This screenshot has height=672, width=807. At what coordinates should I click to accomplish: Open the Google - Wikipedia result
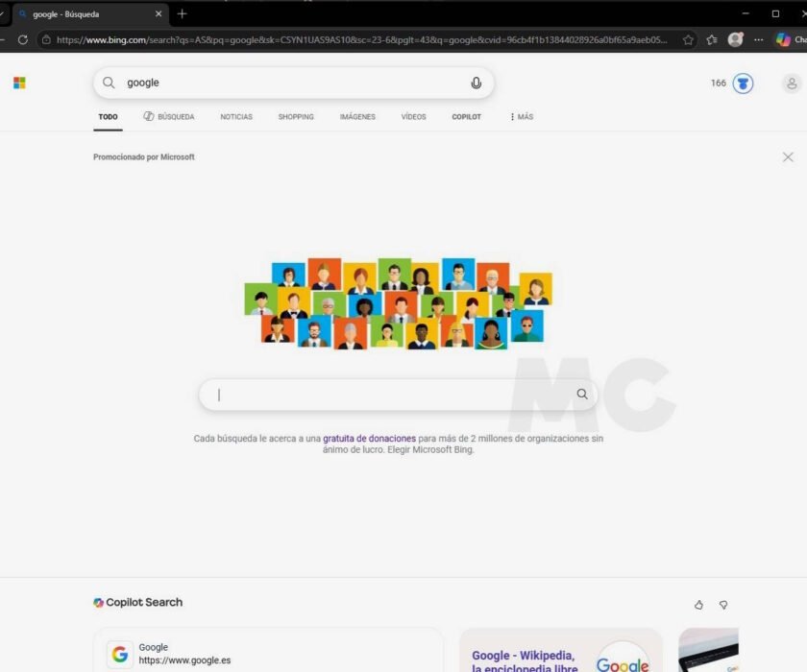[524, 661]
